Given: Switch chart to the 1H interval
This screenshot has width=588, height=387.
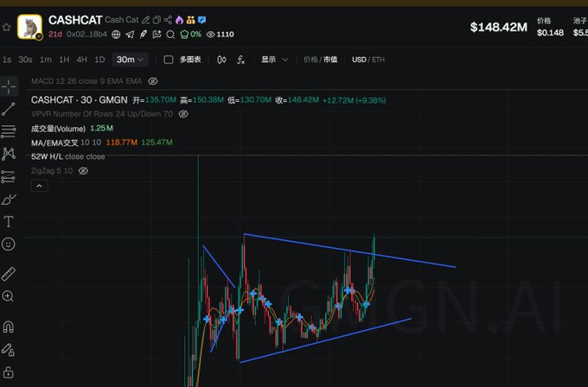Looking at the screenshot, I should point(64,60).
